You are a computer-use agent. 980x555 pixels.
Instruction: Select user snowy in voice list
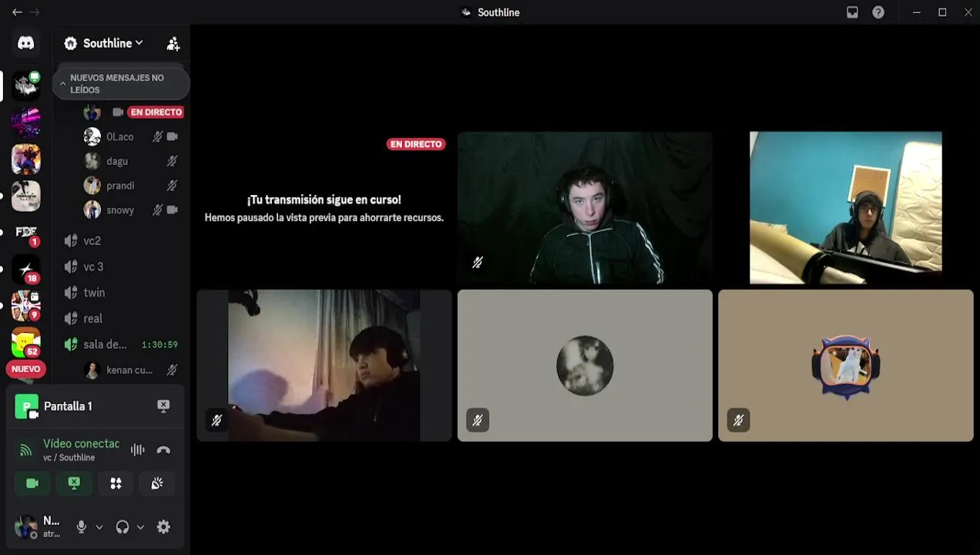click(120, 210)
